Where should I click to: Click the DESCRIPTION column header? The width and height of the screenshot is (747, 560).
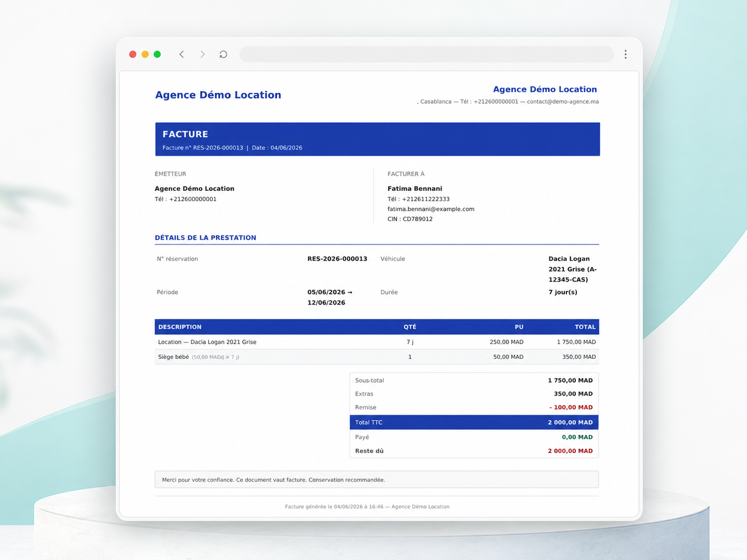180,327
